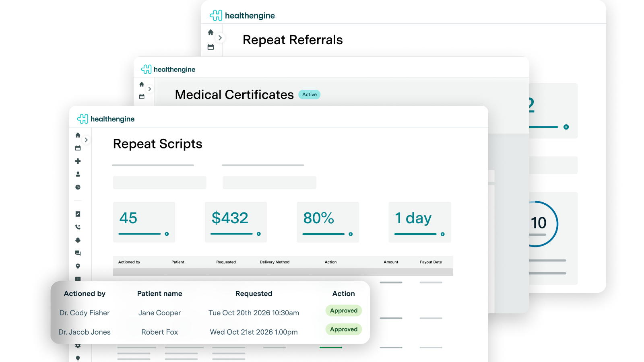Click the Repeat Scripts page title
The width and height of the screenshot is (644, 362).
click(x=158, y=144)
